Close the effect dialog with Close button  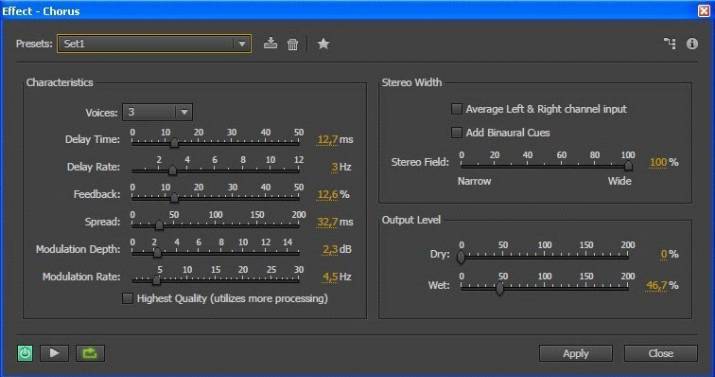(x=660, y=354)
